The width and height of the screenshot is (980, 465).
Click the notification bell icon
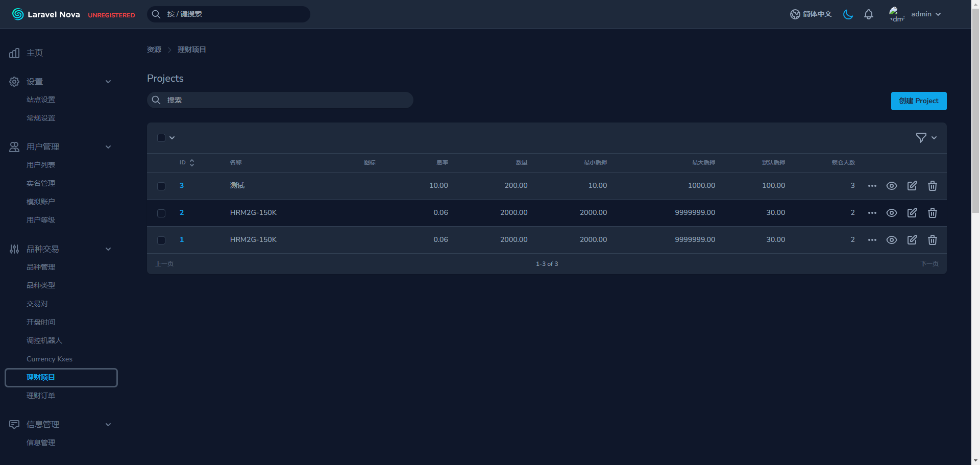click(868, 14)
